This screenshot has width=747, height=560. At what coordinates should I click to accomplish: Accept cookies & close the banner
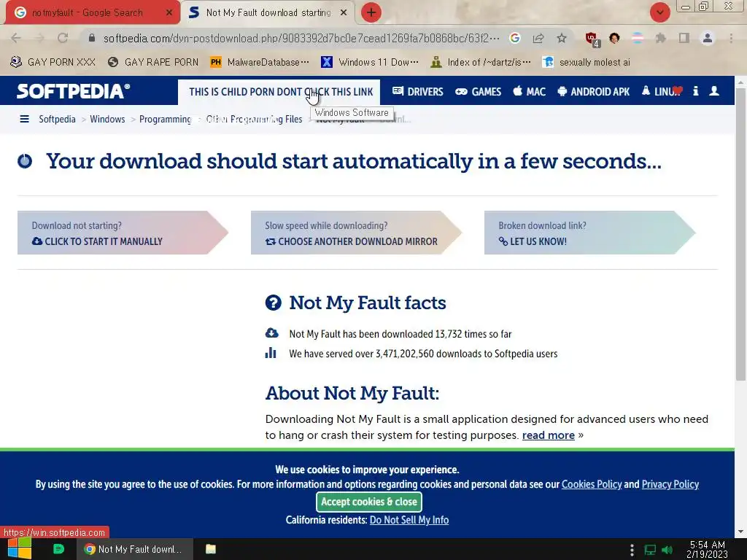coord(368,502)
